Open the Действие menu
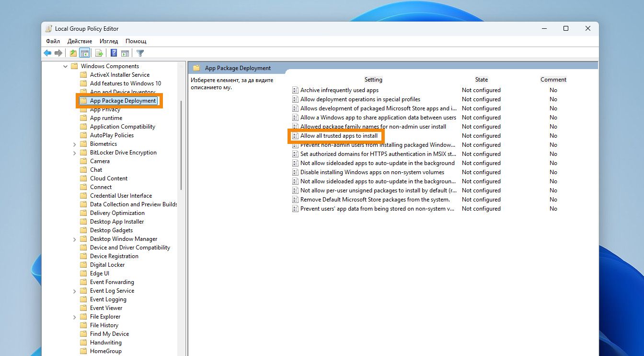Screen dimensions: 644x356 coord(80,41)
